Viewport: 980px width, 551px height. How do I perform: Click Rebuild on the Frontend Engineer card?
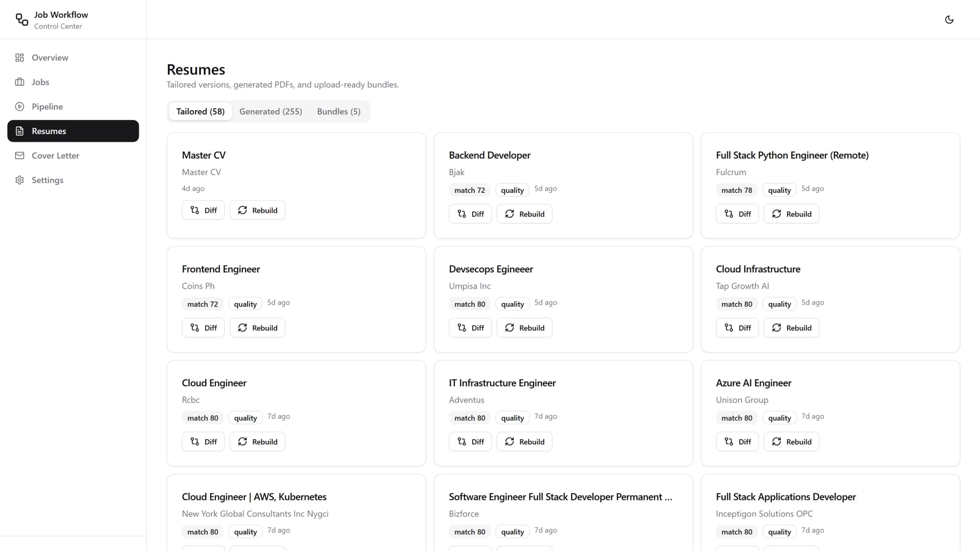257,328
